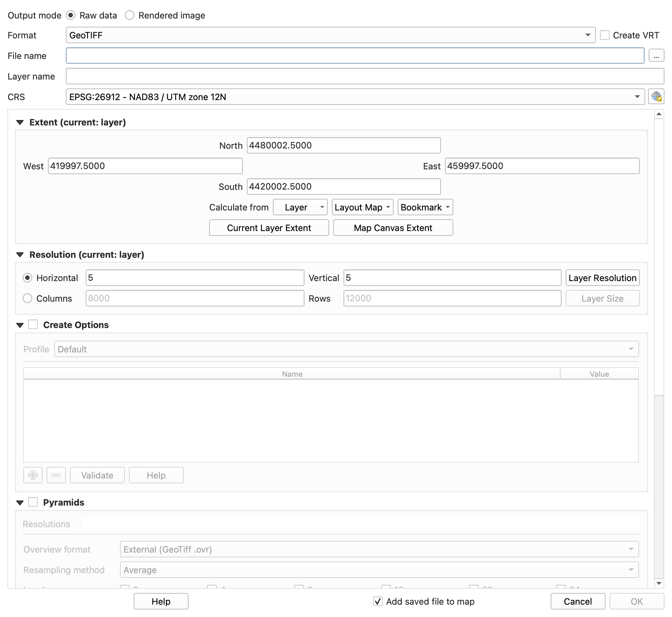The image size is (672, 617).
Task: Click the North extent field
Action: point(344,145)
